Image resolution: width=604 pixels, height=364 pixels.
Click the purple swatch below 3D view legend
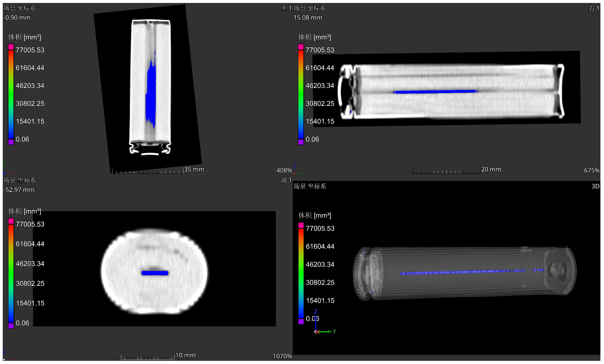tap(301, 321)
